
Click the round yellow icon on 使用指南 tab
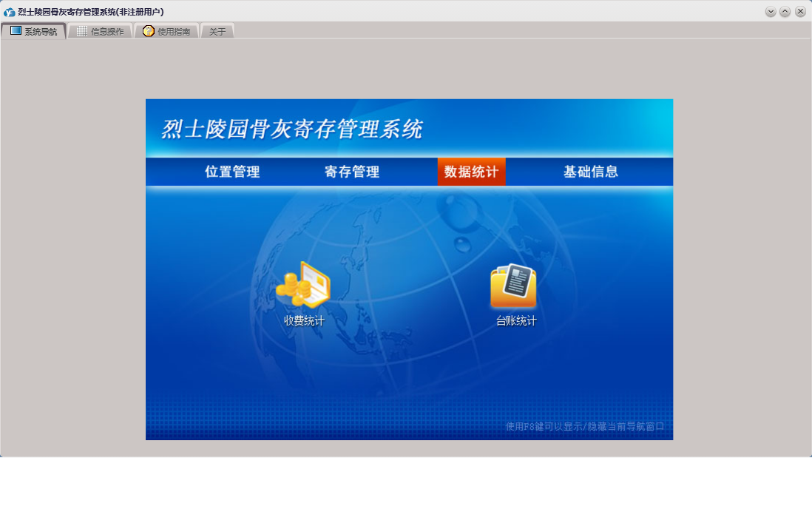click(149, 31)
